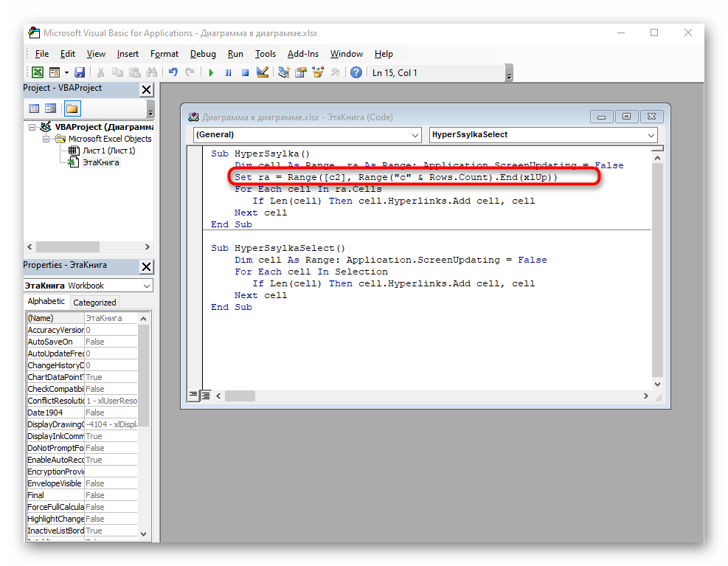Click the Save icon in toolbar

point(80,72)
